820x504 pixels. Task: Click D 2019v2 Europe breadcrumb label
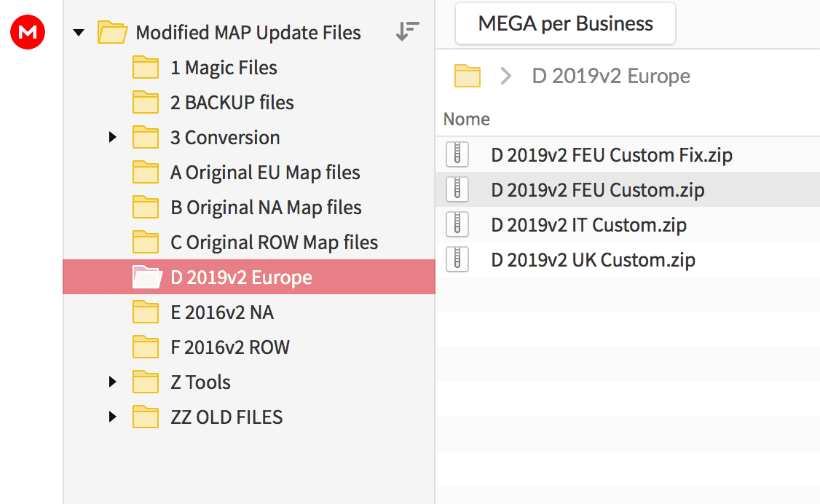611,76
